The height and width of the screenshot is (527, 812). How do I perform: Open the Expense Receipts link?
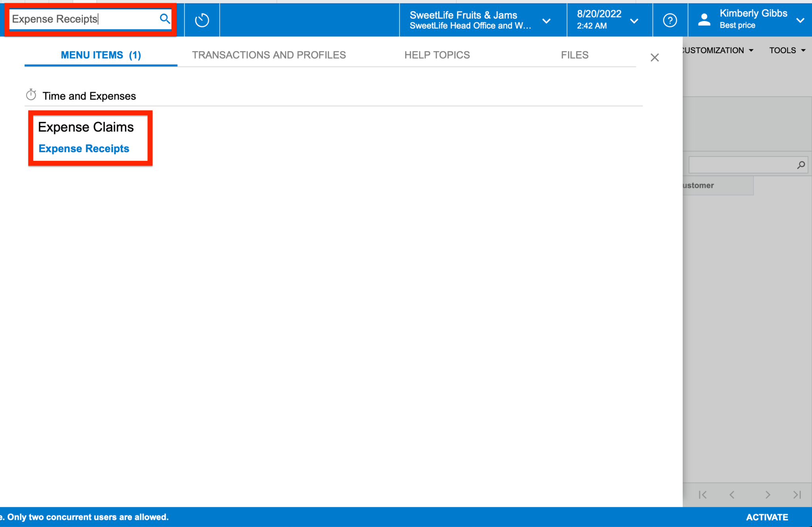coord(84,149)
